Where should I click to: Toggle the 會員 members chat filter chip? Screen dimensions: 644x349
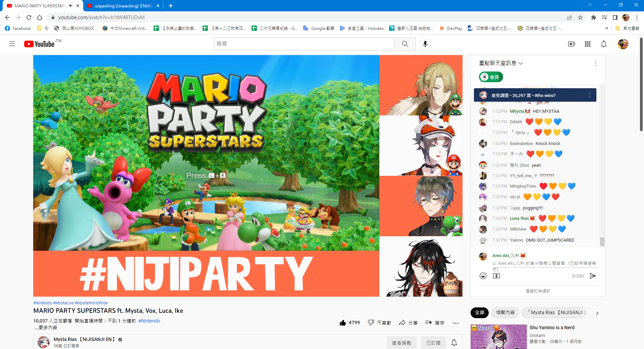pos(491,77)
